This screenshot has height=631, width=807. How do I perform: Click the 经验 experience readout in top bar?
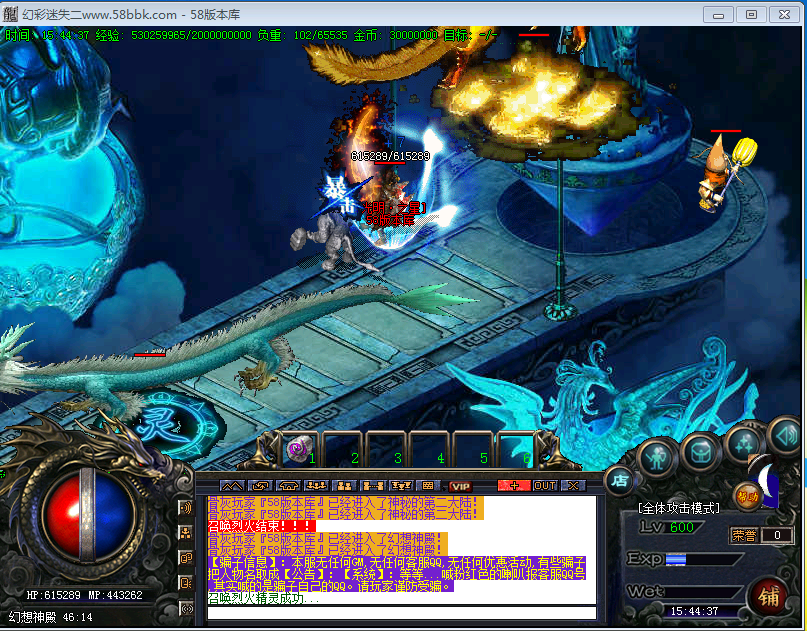(173, 35)
